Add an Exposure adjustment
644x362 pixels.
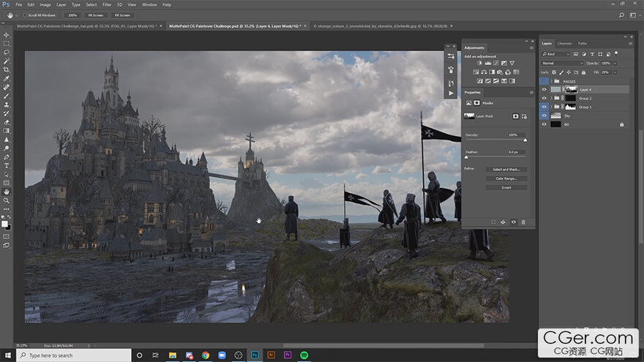click(x=504, y=63)
